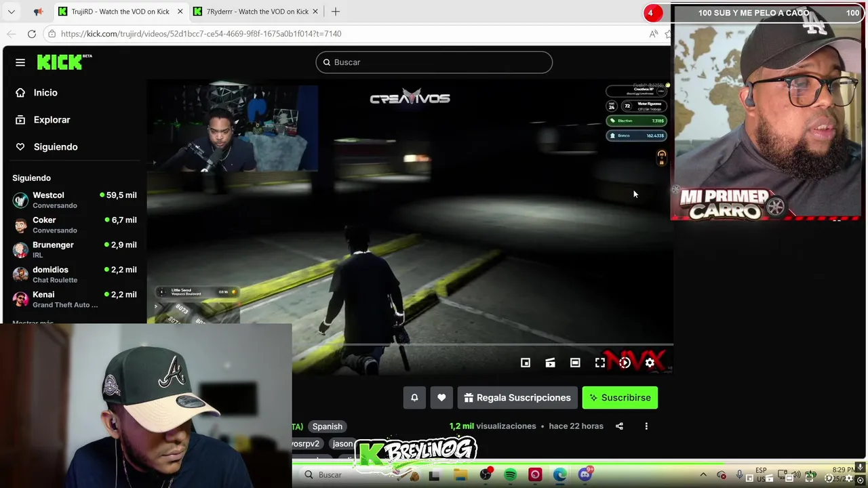Open File Explorer from taskbar
Viewport: 868px width, 488px height.
(460, 475)
